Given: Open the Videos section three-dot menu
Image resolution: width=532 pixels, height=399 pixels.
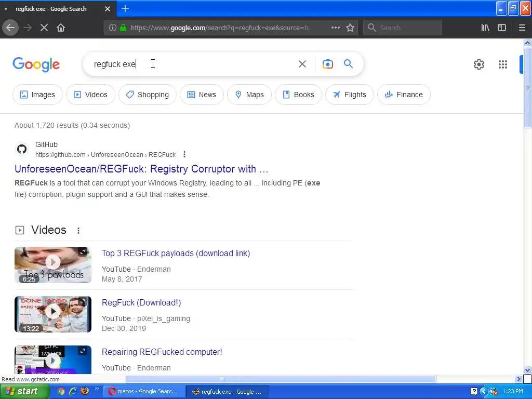Looking at the screenshot, I should (x=78, y=230).
